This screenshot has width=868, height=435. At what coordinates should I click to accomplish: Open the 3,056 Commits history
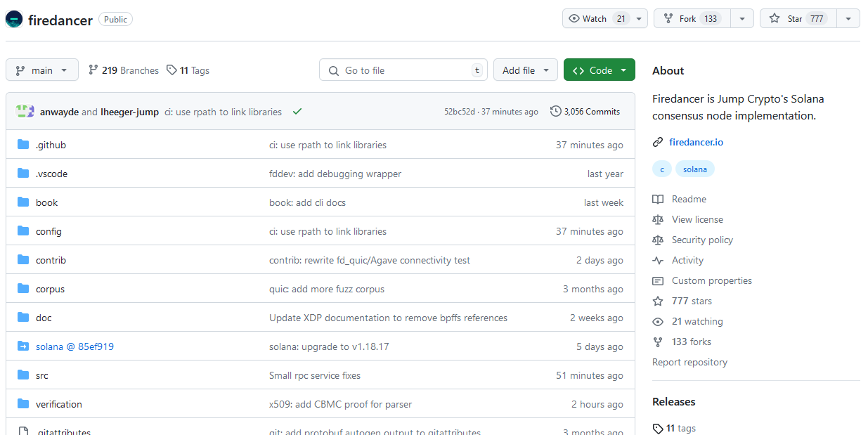(x=585, y=112)
